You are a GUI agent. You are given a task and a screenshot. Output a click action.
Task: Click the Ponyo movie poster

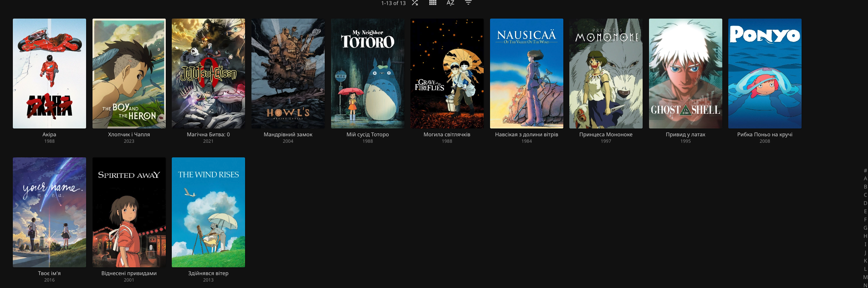click(765, 73)
